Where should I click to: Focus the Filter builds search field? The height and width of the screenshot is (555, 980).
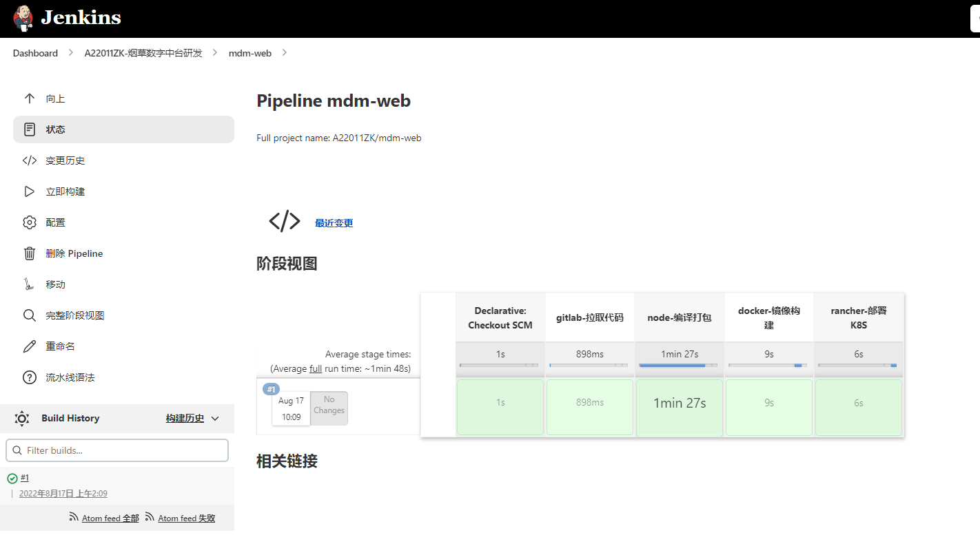pos(117,450)
